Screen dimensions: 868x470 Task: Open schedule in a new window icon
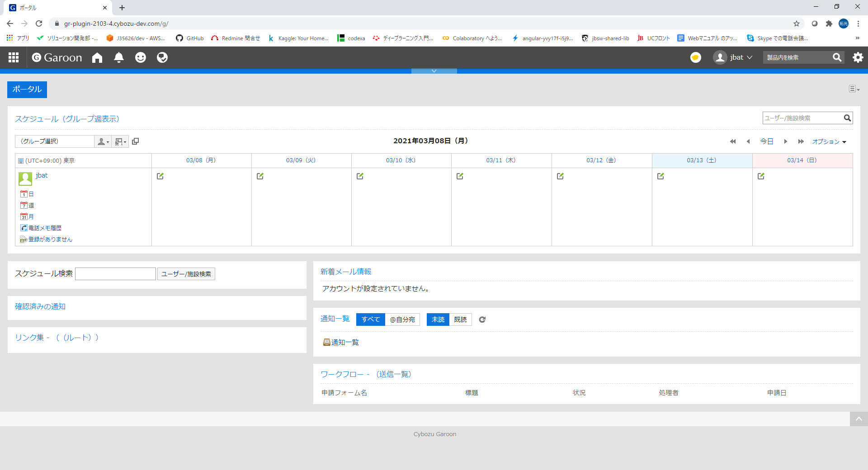click(135, 141)
